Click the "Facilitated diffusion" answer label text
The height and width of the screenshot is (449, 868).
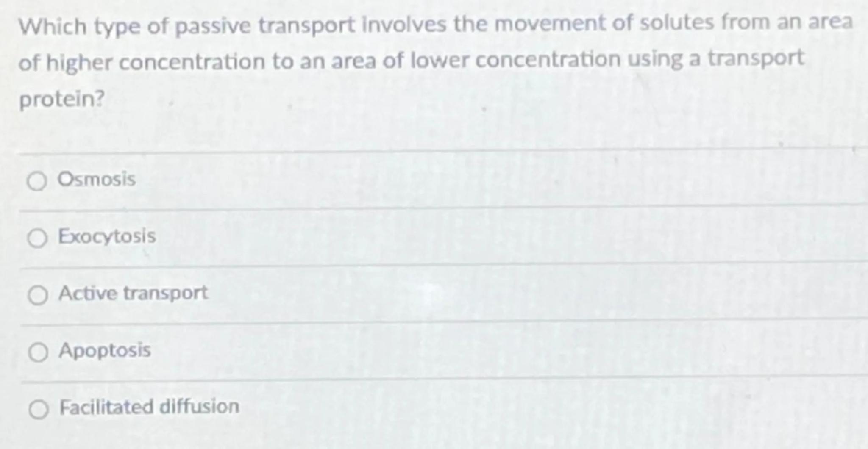coord(149,407)
